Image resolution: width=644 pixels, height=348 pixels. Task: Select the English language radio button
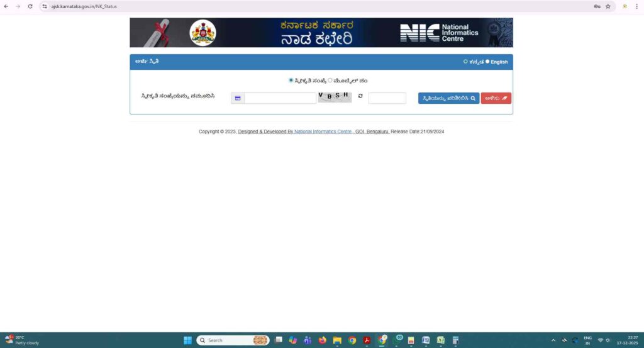[487, 62]
